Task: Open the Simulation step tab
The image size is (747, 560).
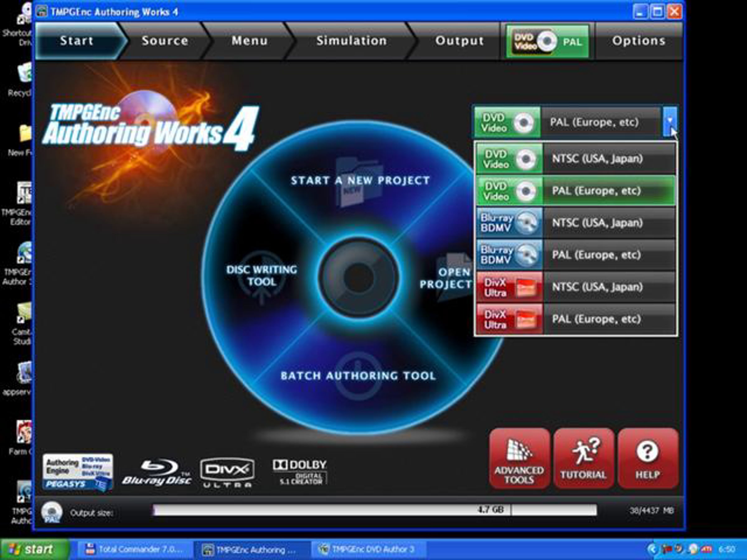Action: click(351, 41)
